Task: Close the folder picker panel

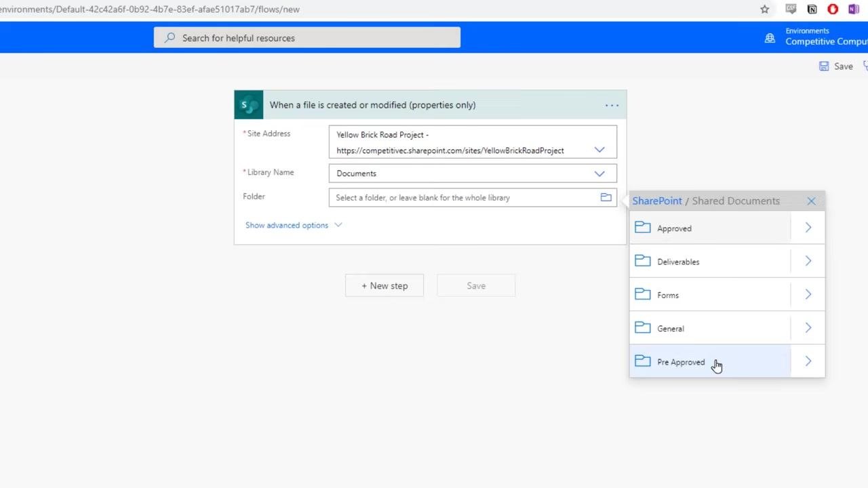Action: pos(811,201)
